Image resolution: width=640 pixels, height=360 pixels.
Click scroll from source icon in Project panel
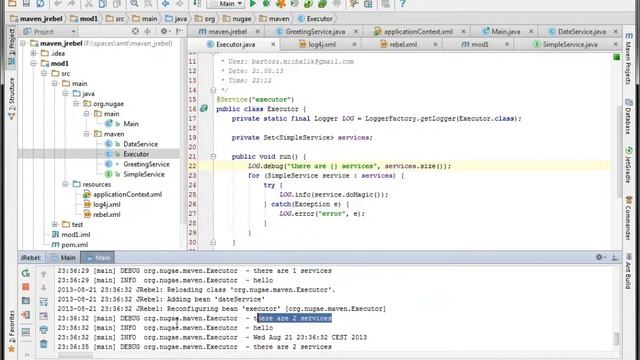(x=135, y=31)
